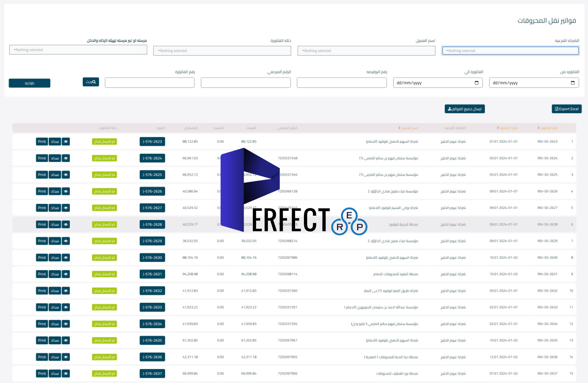The width and height of the screenshot is (588, 383).
Task: Print invoice INV-50-2623
Action: click(42, 142)
